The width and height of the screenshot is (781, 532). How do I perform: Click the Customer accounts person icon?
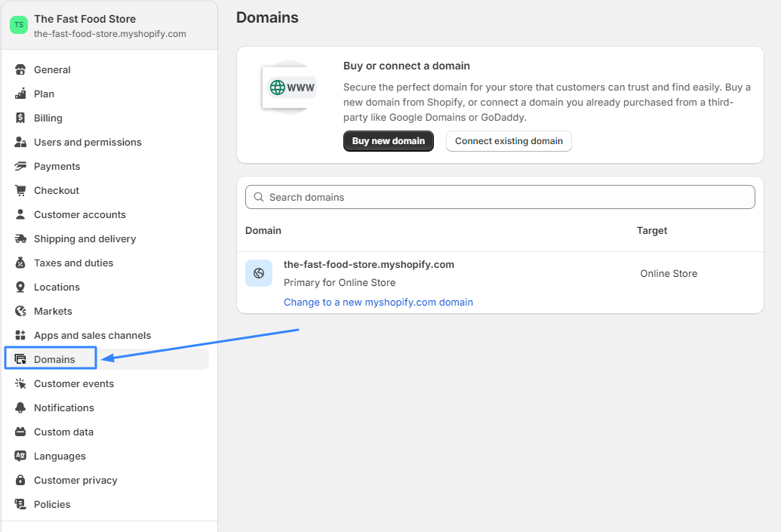tap(20, 215)
